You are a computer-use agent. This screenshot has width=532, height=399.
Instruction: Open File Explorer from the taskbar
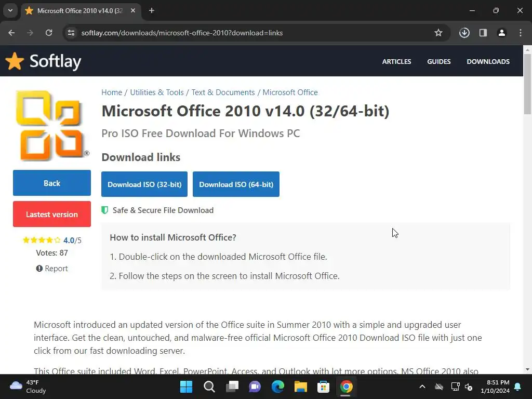click(x=301, y=387)
